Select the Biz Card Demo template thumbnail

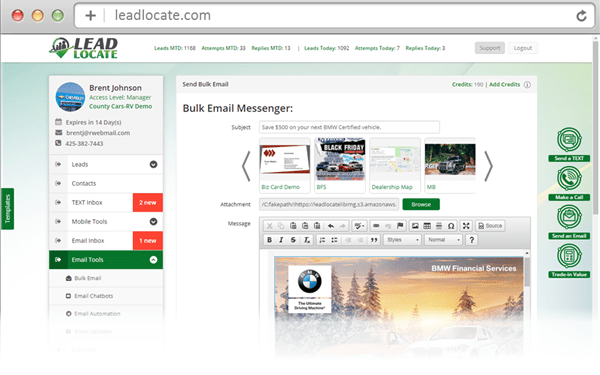point(285,165)
